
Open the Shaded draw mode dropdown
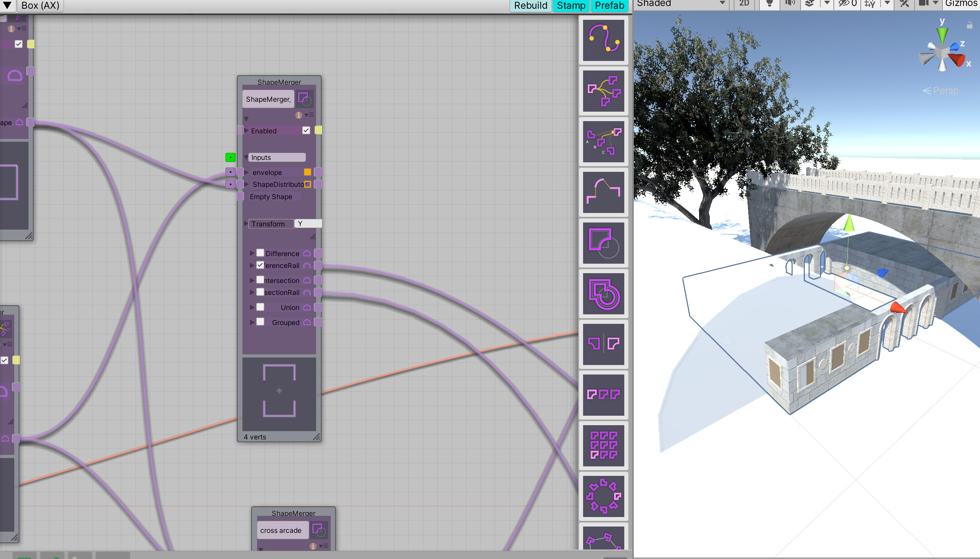click(x=681, y=4)
